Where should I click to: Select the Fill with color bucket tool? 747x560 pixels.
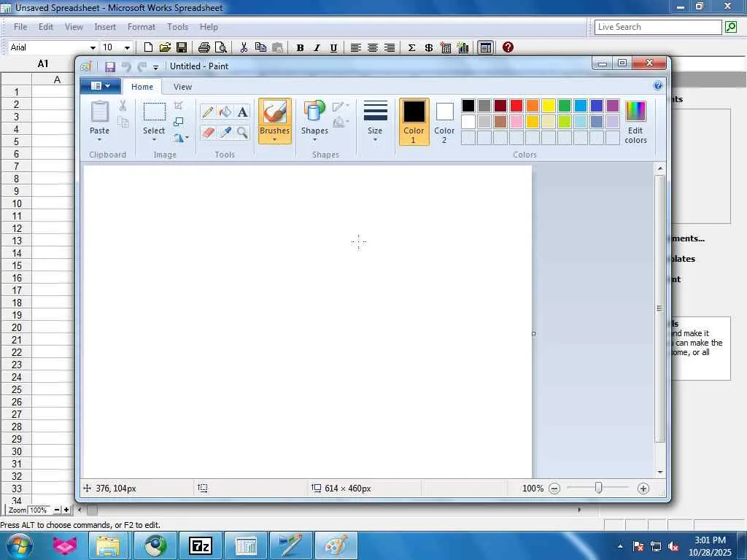(x=225, y=112)
